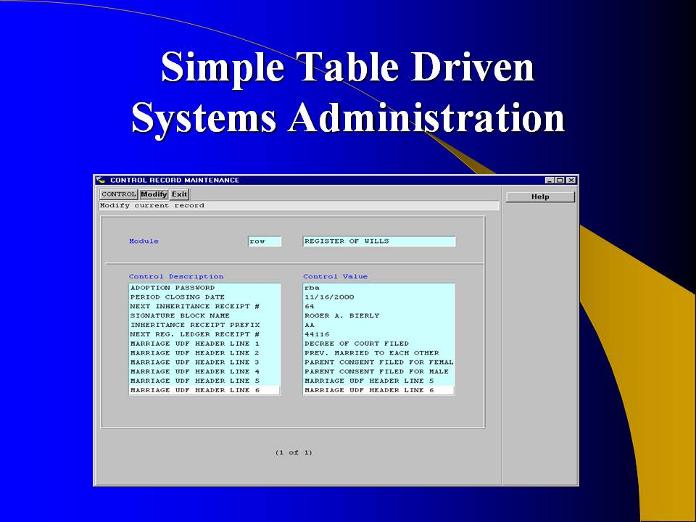Select the Modify menu option
Screen dimensions: 696x522
pos(153,194)
